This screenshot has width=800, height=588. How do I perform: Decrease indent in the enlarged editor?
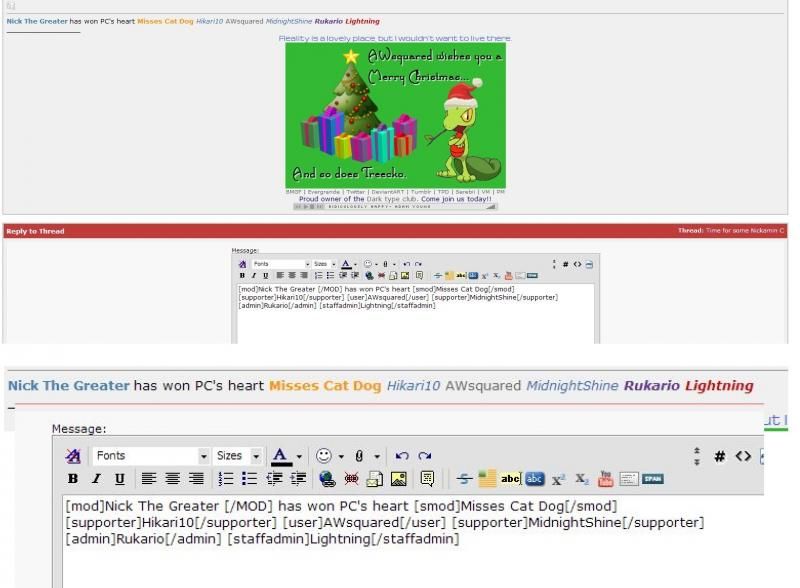pyautogui.click(x=274, y=479)
